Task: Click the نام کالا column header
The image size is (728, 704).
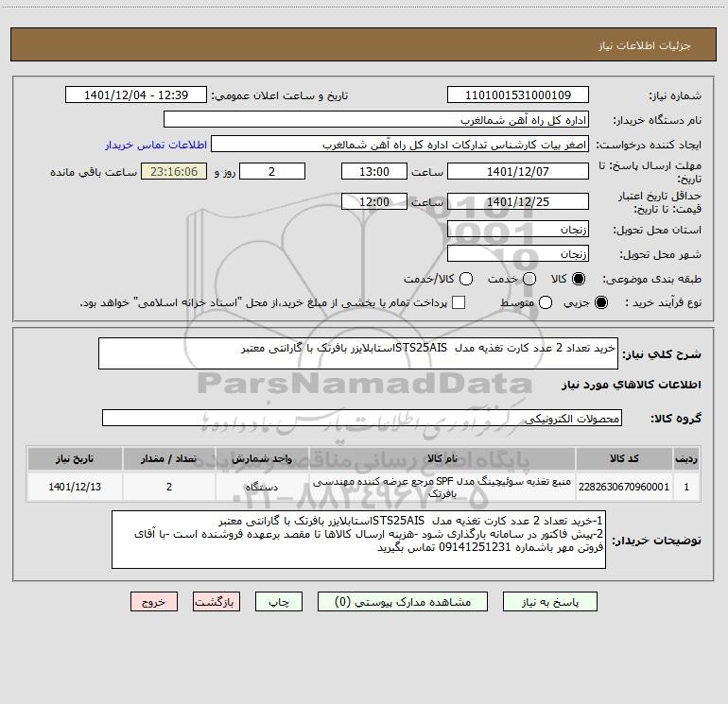Action: pos(442,458)
